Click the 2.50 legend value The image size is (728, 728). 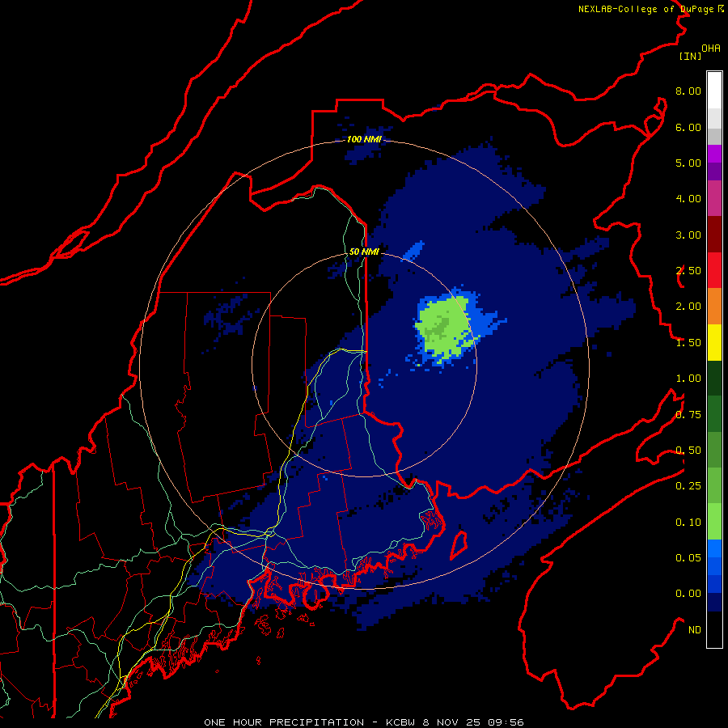pos(688,271)
